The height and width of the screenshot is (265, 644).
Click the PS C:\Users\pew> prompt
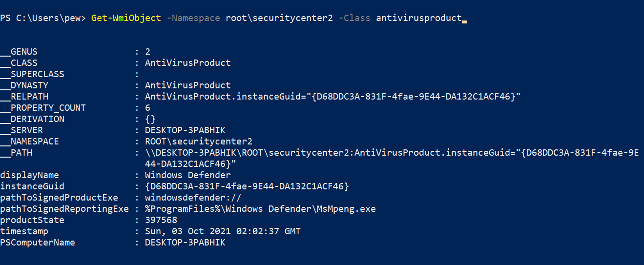(x=43, y=18)
